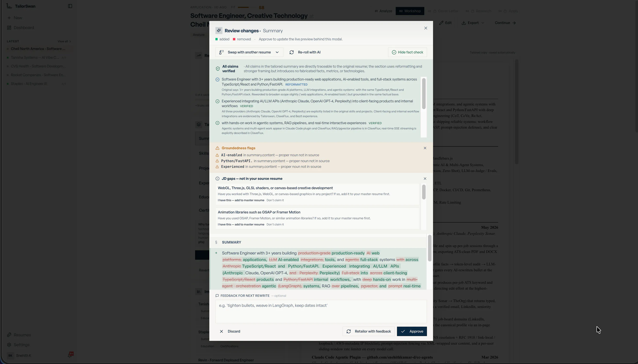Choose I have this for WebGL gap
638x364 pixels.
tap(241, 200)
